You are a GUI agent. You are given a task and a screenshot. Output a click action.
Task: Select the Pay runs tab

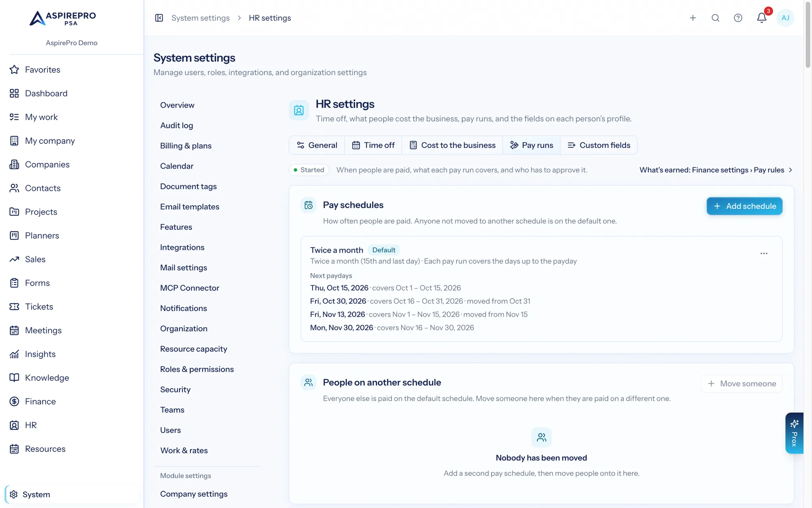coord(531,145)
